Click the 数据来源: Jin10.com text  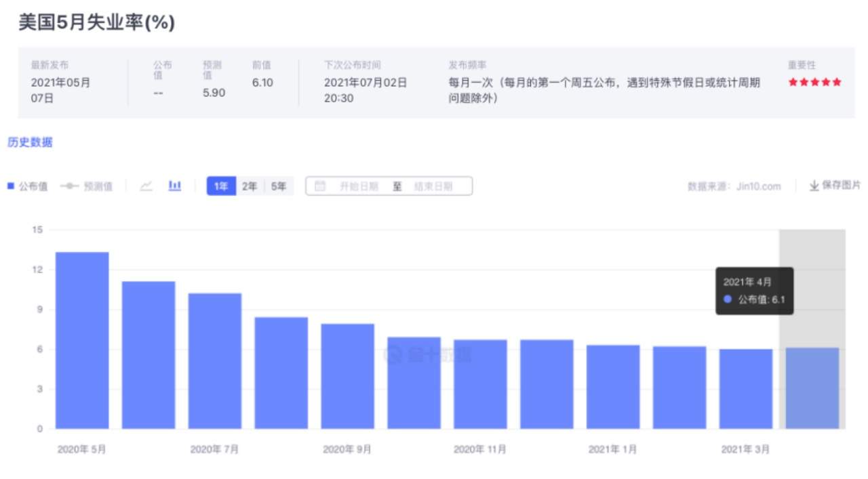coord(734,186)
